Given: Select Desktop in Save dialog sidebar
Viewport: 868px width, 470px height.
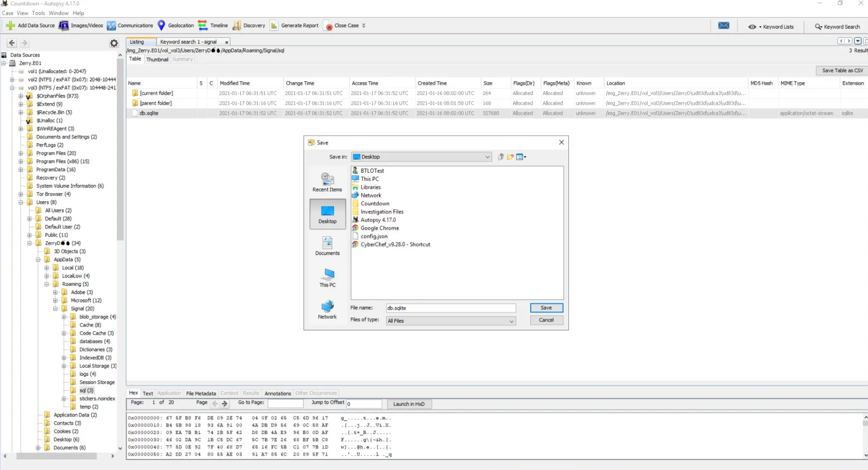Looking at the screenshot, I should [327, 214].
